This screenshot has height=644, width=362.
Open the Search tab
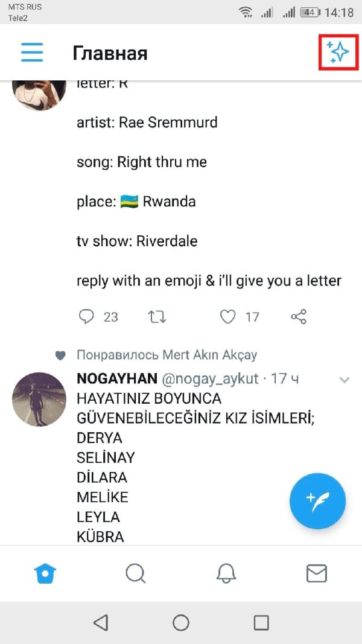[x=136, y=573]
